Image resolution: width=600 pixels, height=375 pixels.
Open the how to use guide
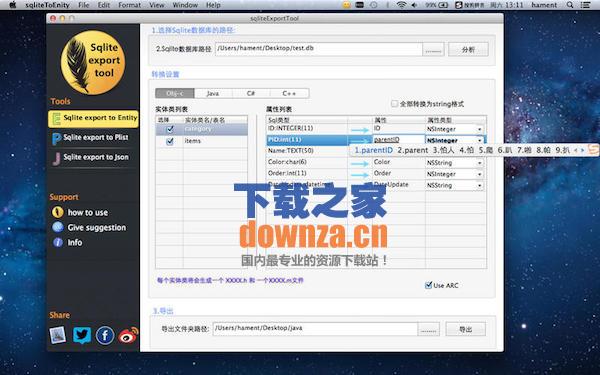[80, 212]
